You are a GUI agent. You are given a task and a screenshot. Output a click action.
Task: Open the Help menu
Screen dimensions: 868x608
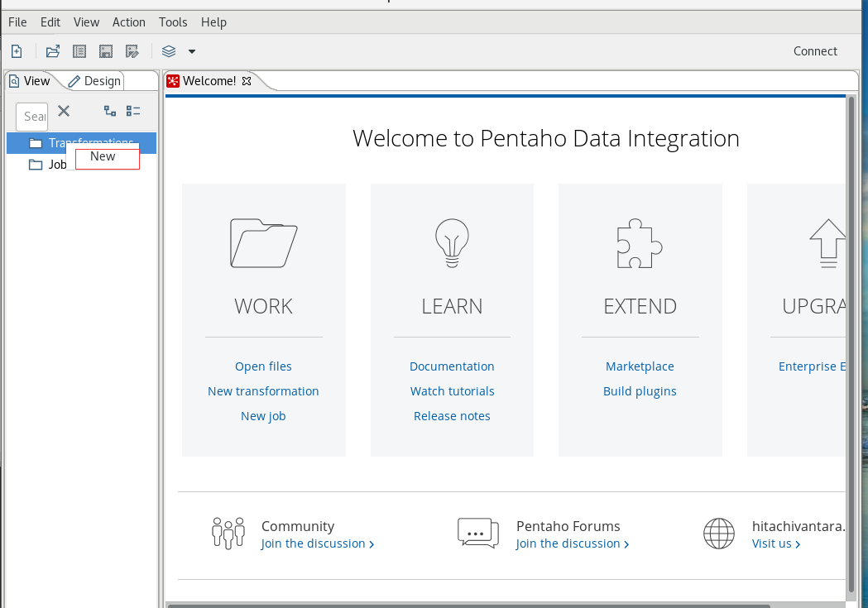point(213,22)
